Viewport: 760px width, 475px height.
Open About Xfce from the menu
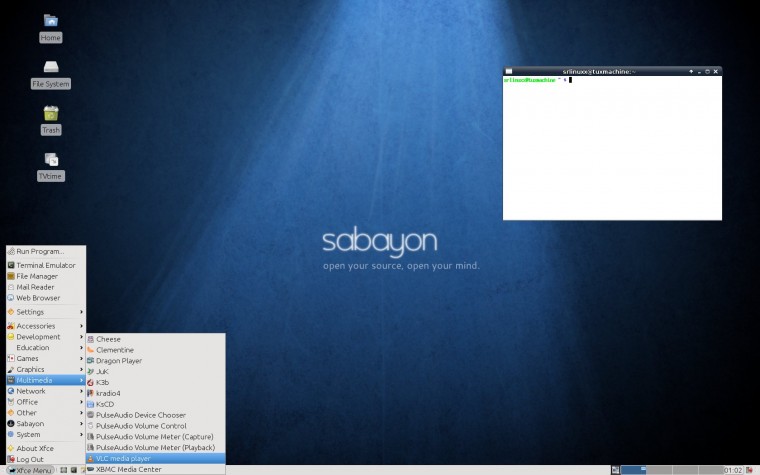tap(46, 448)
